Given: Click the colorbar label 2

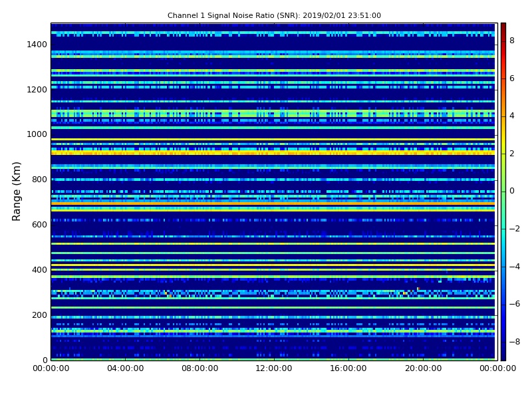Looking at the screenshot, I should click(x=512, y=154).
